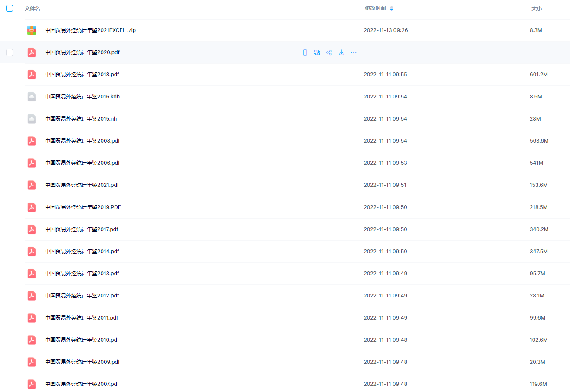Click the 文件名 column header
The width and height of the screenshot is (570, 392).
click(33, 9)
